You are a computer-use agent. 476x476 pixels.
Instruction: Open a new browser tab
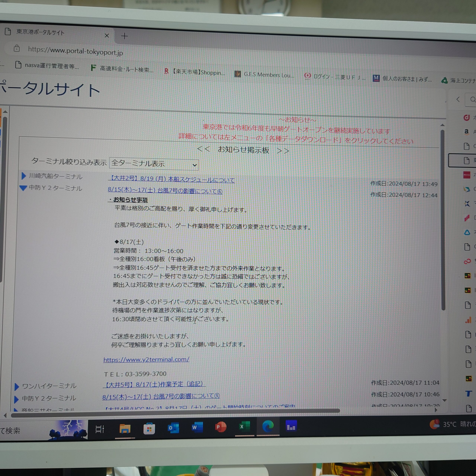(124, 36)
